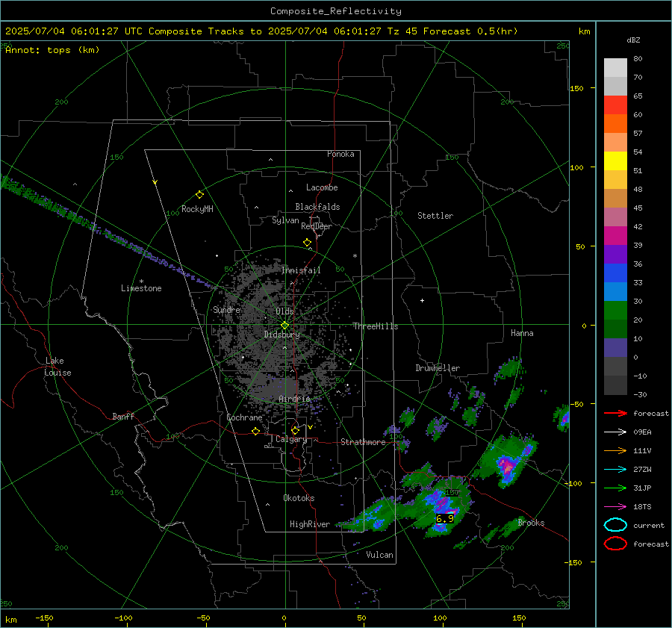Select the red 60-65 dBZ color swatch
Viewport: 672px width, 628px height.
[x=615, y=105]
